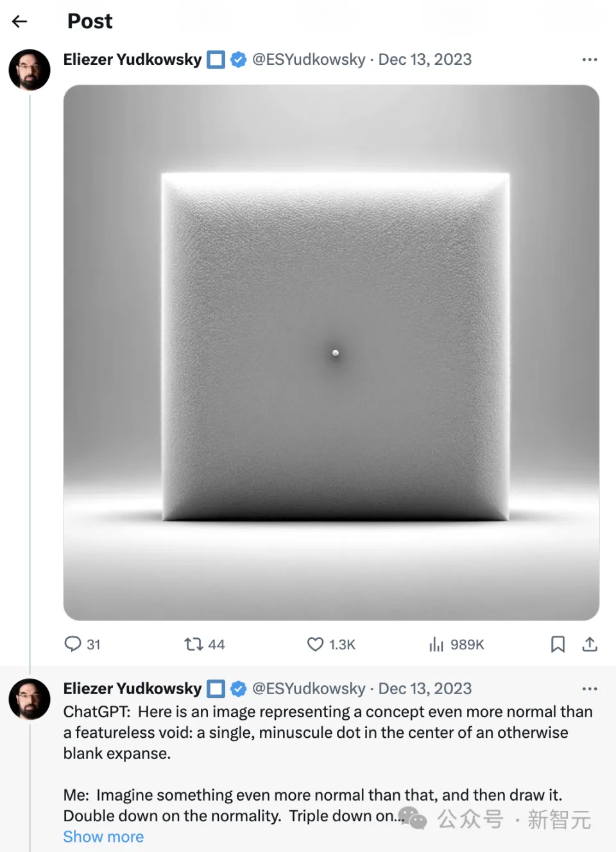Open more options on reply post
616x852 pixels.
pyautogui.click(x=590, y=688)
